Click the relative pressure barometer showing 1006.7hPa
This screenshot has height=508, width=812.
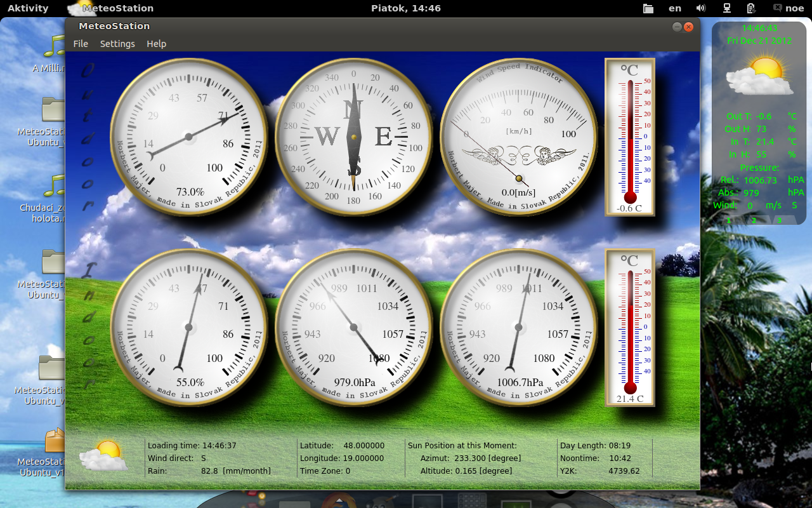tap(518, 327)
